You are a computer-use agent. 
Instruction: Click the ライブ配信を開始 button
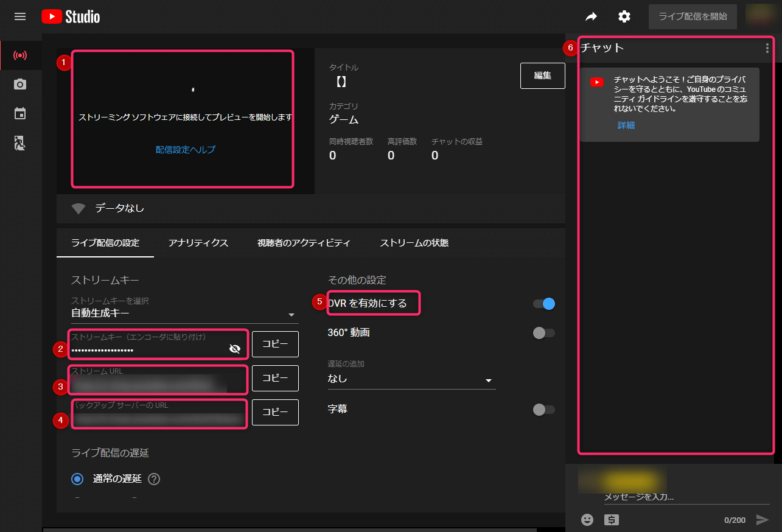(693, 16)
